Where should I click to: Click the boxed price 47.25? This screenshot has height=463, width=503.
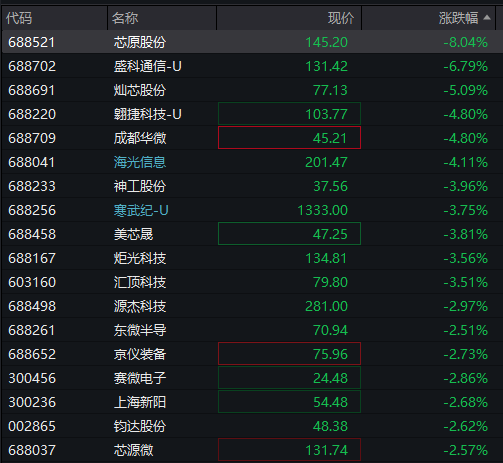point(289,234)
